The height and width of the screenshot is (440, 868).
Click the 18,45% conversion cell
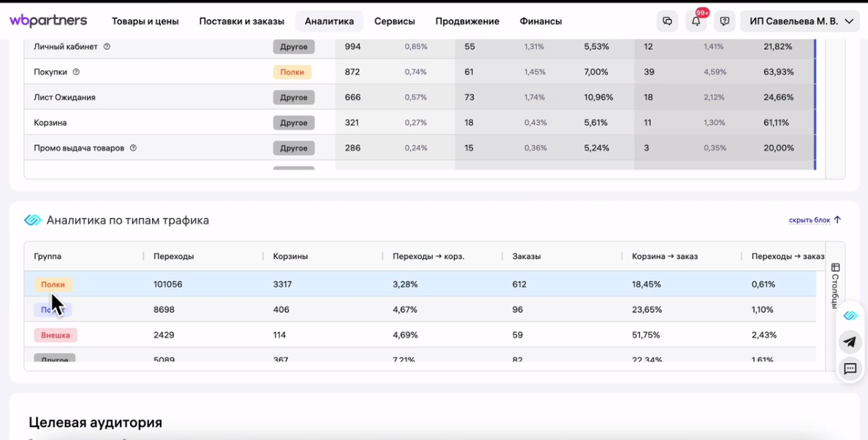[x=647, y=284]
